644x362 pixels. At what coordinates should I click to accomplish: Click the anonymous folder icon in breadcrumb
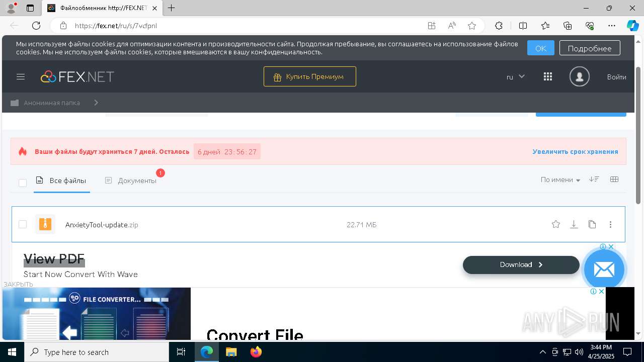(15, 103)
